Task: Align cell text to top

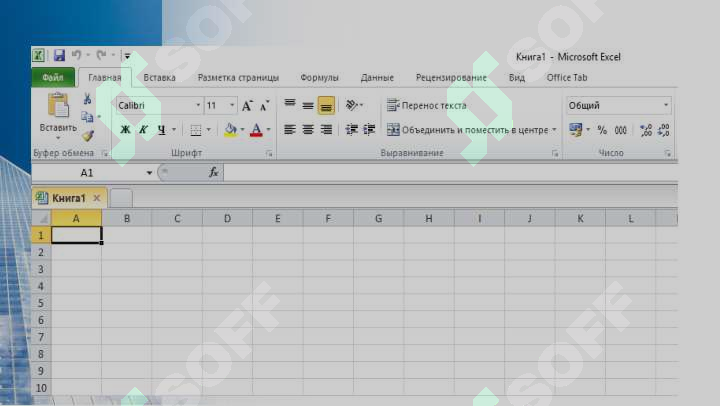Action: point(290,105)
